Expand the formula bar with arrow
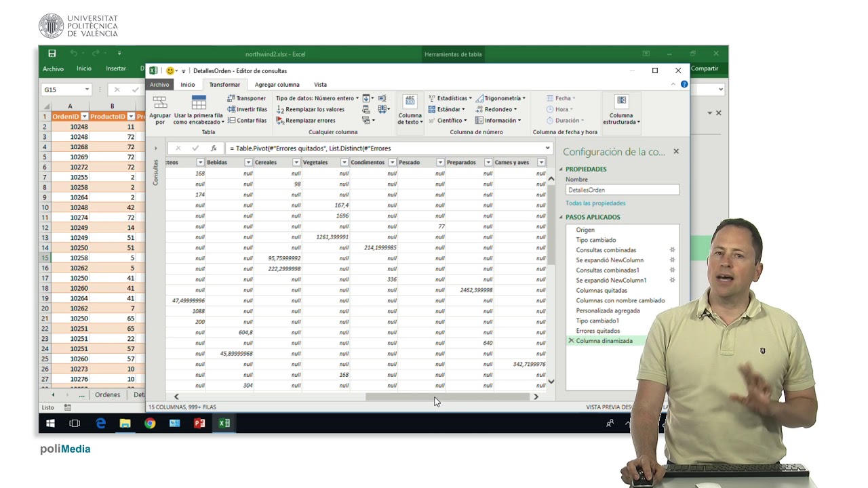The height and width of the screenshot is (488, 868). pos(547,148)
